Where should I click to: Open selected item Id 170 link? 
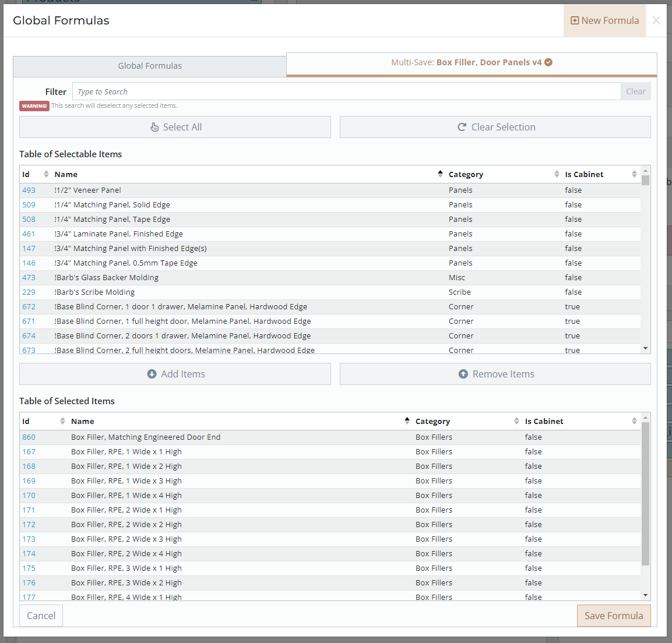[29, 495]
